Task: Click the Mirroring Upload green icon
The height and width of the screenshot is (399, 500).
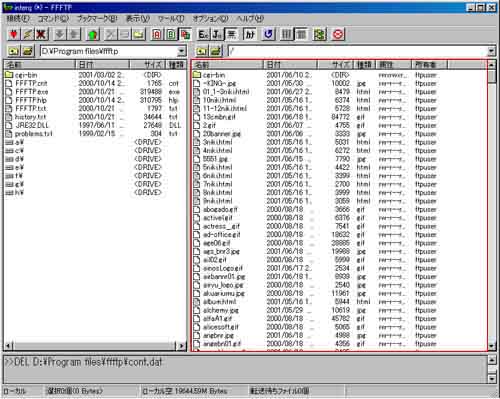Action: (x=92, y=34)
